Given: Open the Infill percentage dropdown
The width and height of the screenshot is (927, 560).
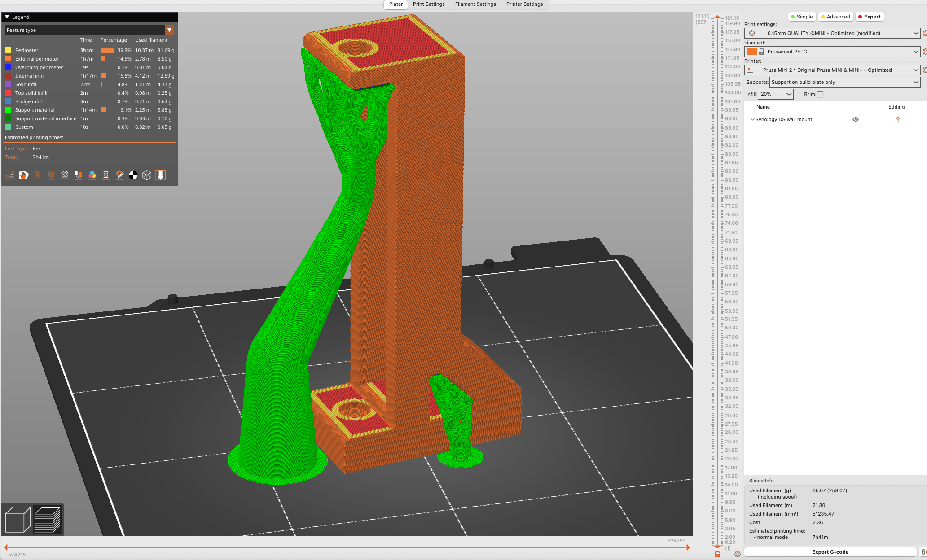Looking at the screenshot, I should pyautogui.click(x=775, y=94).
